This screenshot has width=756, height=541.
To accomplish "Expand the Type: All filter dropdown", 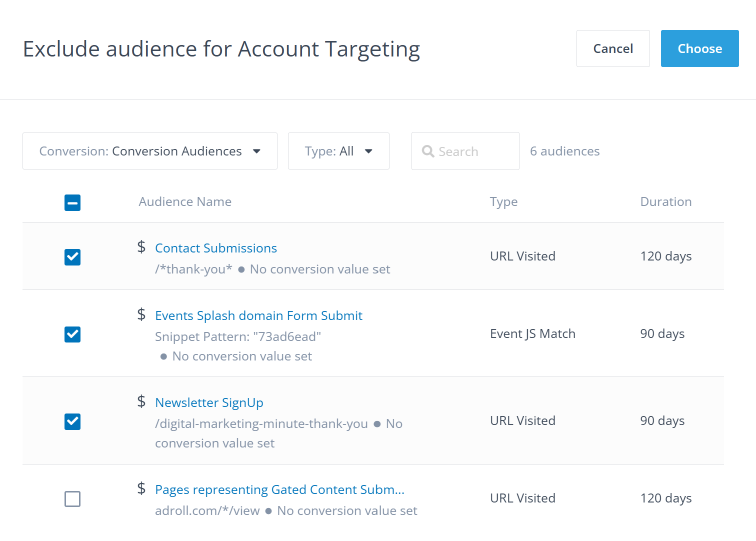I will point(338,151).
